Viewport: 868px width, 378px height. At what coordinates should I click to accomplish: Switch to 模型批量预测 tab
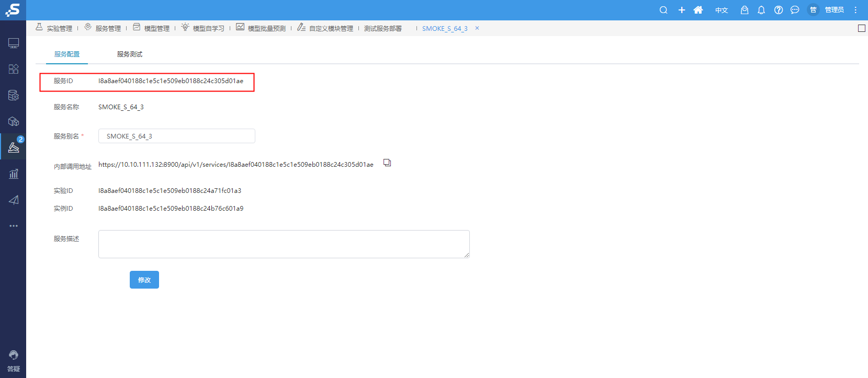(261, 28)
